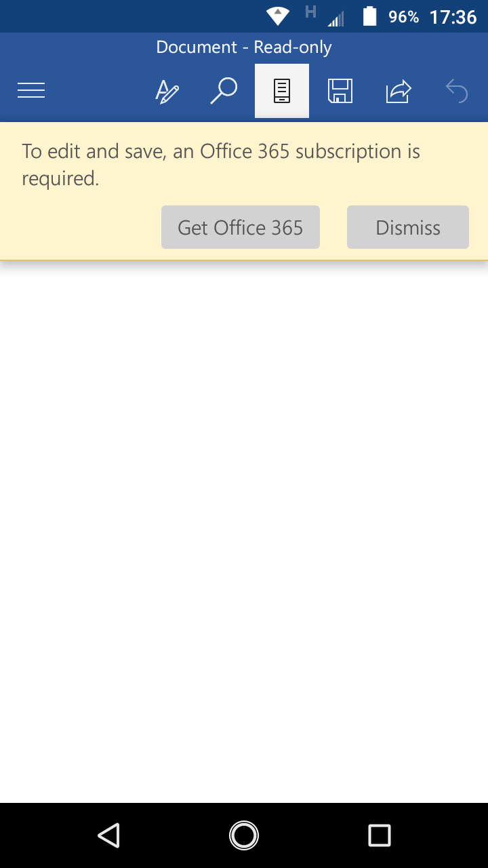Tap the pen edit icon
Image resolution: width=488 pixels, height=868 pixels.
tap(167, 91)
